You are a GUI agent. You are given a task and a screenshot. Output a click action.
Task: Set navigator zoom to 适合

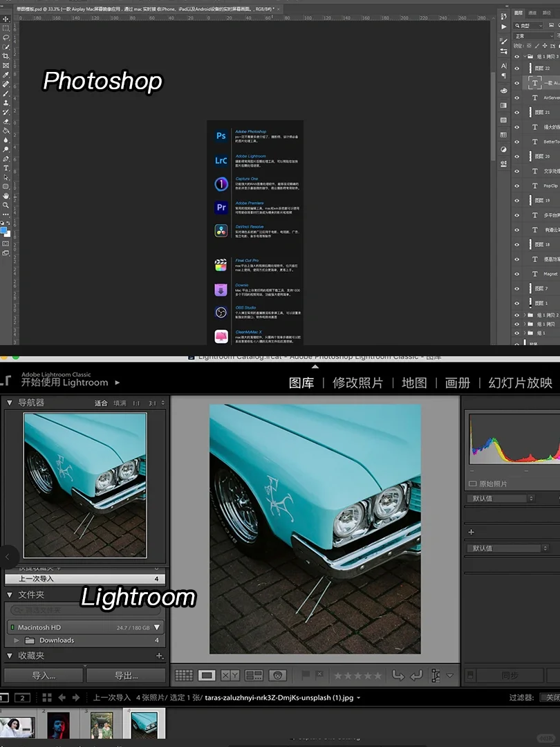coord(101,403)
